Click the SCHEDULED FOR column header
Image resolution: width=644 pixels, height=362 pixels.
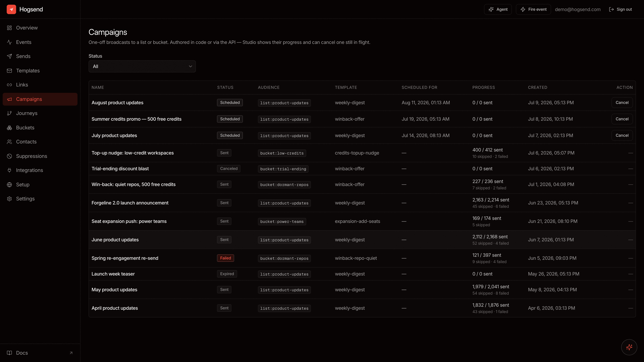point(419,87)
